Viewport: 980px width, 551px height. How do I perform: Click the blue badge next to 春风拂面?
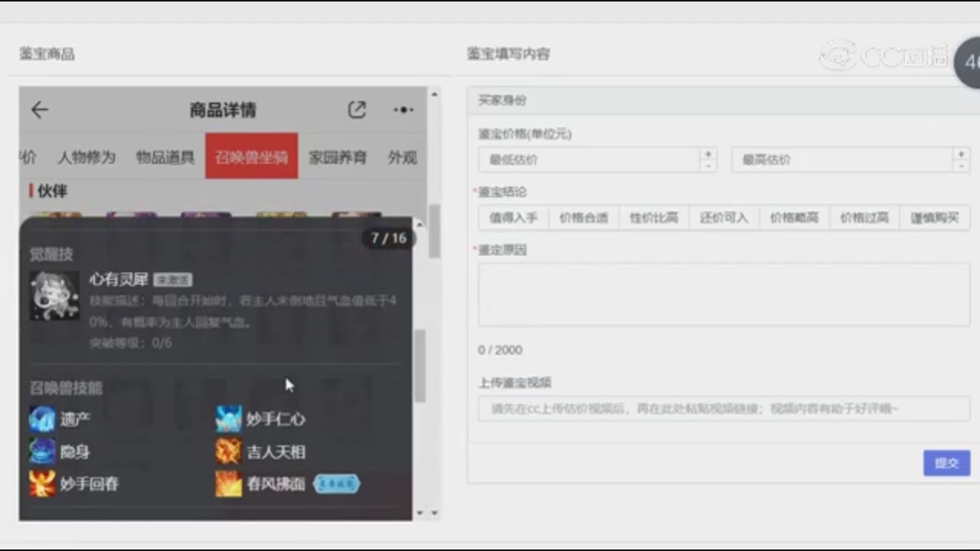tap(336, 484)
